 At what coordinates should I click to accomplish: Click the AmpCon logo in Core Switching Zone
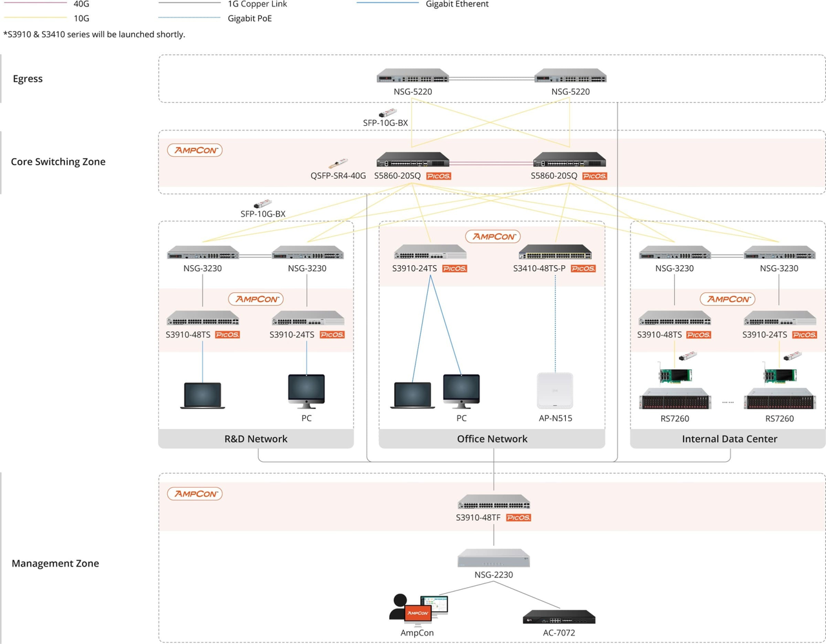(195, 150)
